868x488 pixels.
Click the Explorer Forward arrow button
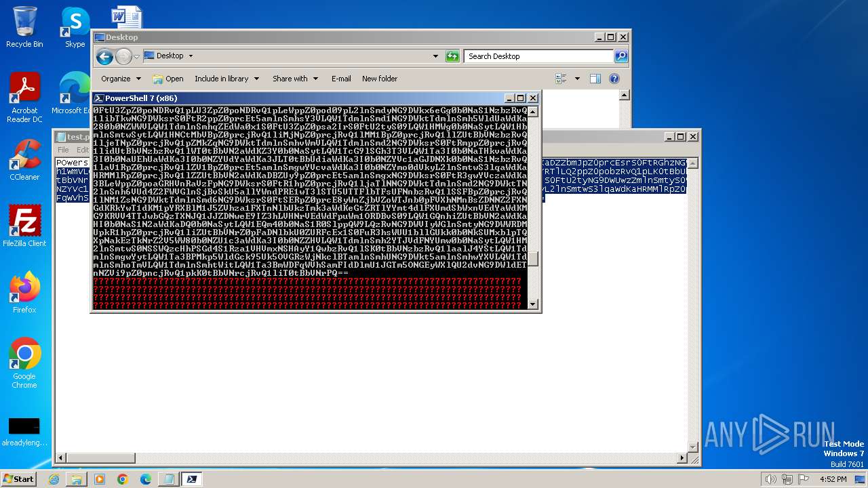[123, 56]
